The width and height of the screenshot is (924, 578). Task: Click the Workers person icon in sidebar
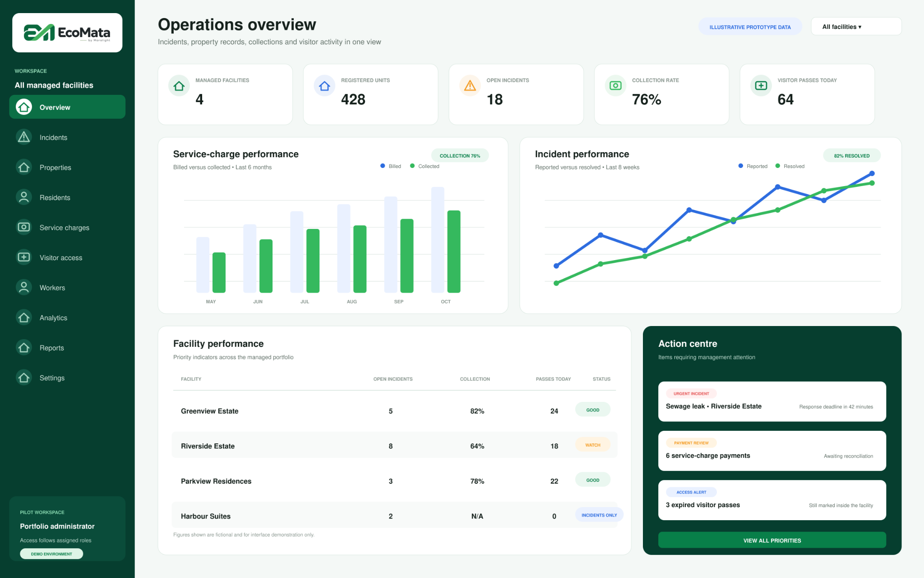point(24,287)
